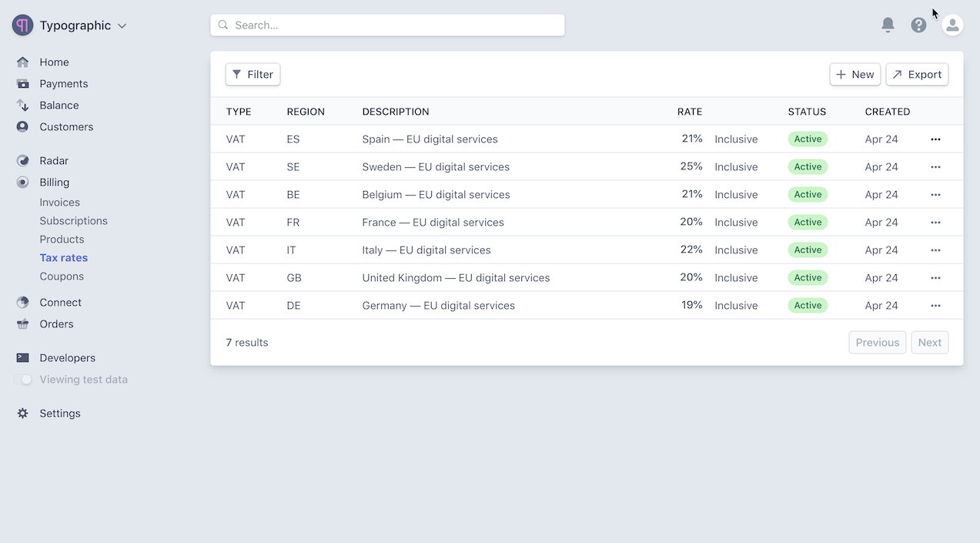Go to Products in Billing submenu

62,240
